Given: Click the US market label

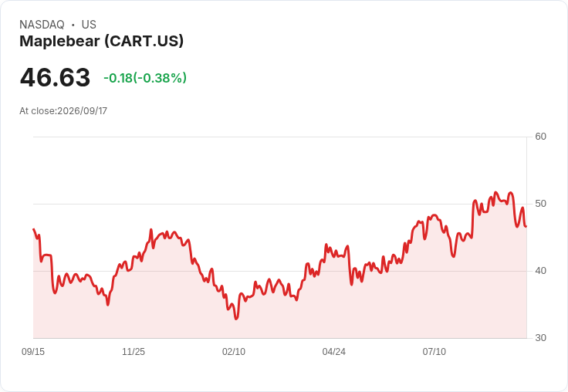Looking at the screenshot, I should pos(89,25).
